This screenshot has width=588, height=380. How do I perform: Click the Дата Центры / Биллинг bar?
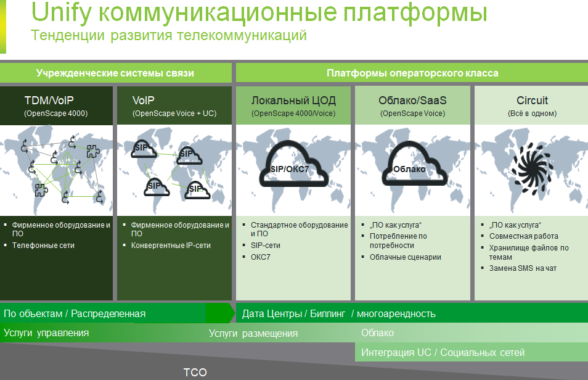click(338, 313)
